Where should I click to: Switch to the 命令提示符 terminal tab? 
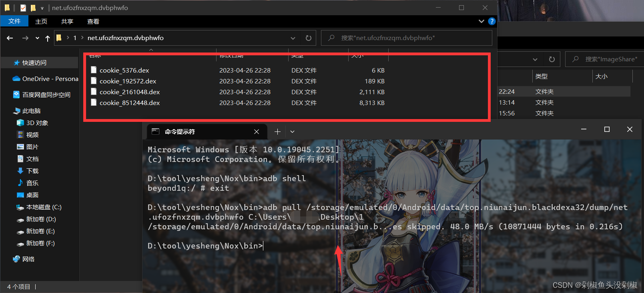206,131
